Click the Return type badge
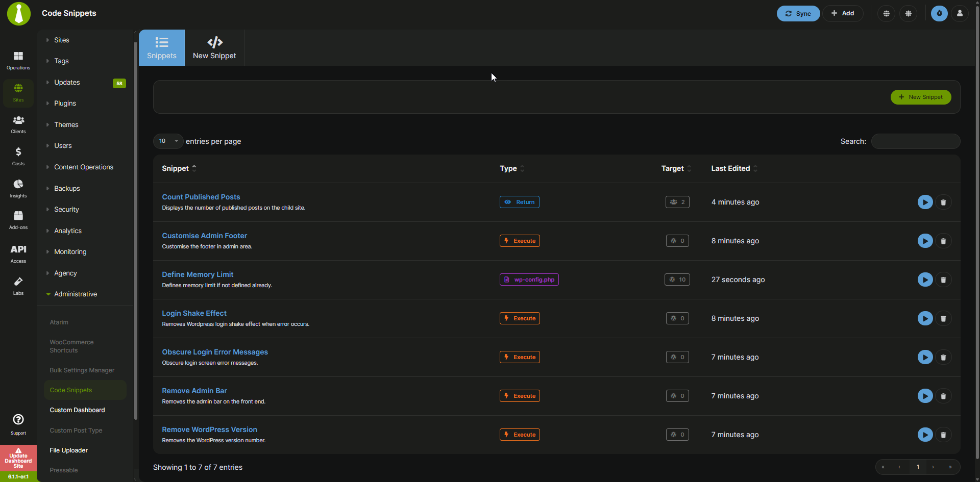The height and width of the screenshot is (482, 980). pyautogui.click(x=520, y=202)
